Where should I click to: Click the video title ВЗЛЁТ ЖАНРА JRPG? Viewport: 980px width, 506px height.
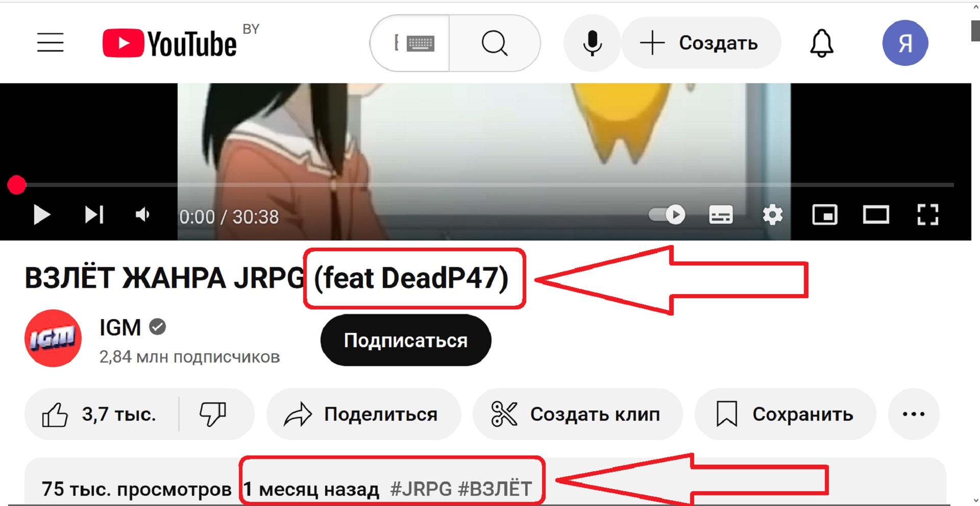165,278
